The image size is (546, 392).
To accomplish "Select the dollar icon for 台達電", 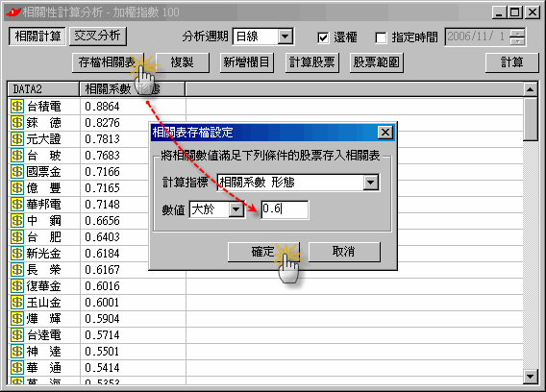I will click(x=17, y=335).
